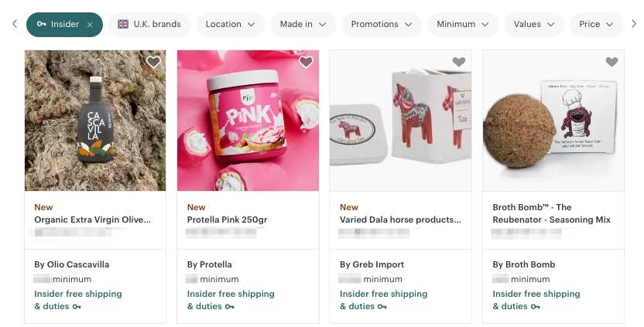The width and height of the screenshot is (644, 327).
Task: Save Varied Dala horse products to wishlist
Action: pos(459,63)
